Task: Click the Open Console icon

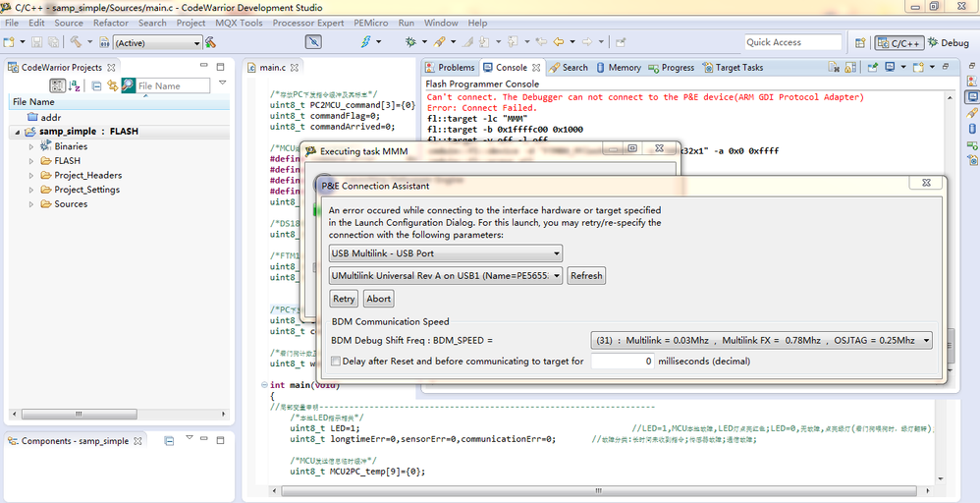Action: point(918,67)
